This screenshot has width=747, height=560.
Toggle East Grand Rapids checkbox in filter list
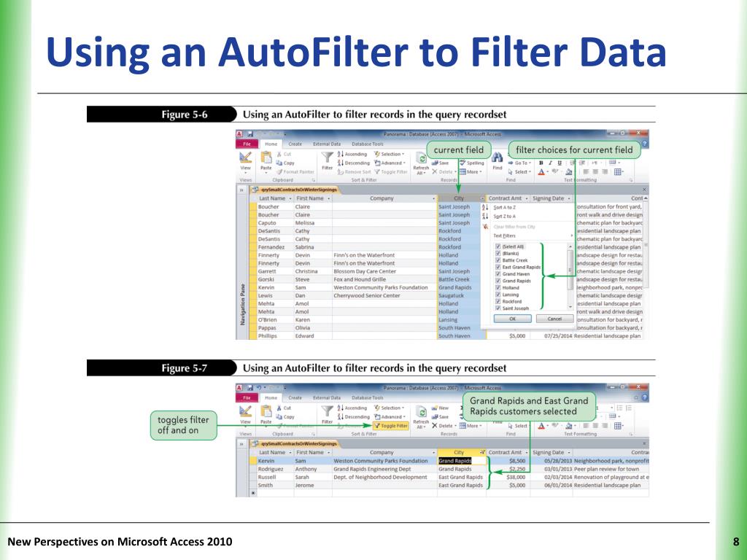[x=498, y=267]
